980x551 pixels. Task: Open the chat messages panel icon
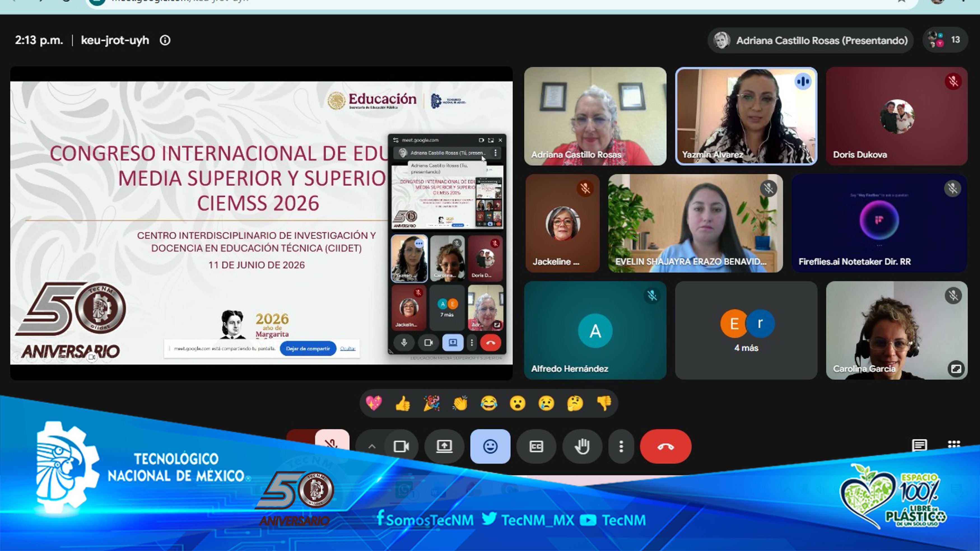pos(920,445)
